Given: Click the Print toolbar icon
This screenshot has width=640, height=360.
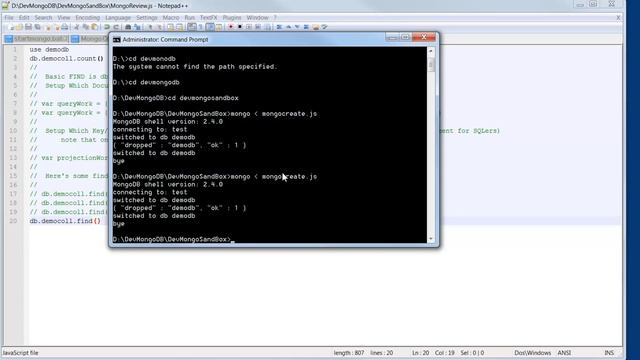Looking at the screenshot, I should [64, 27].
